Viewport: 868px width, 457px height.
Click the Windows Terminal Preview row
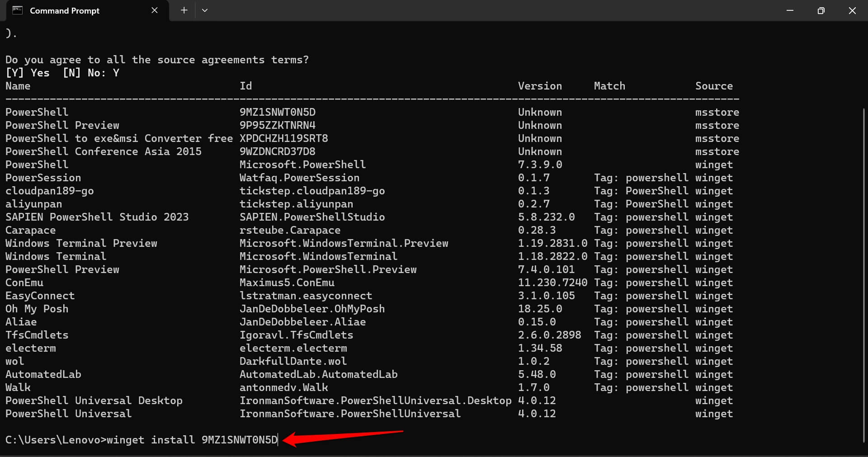click(81, 243)
